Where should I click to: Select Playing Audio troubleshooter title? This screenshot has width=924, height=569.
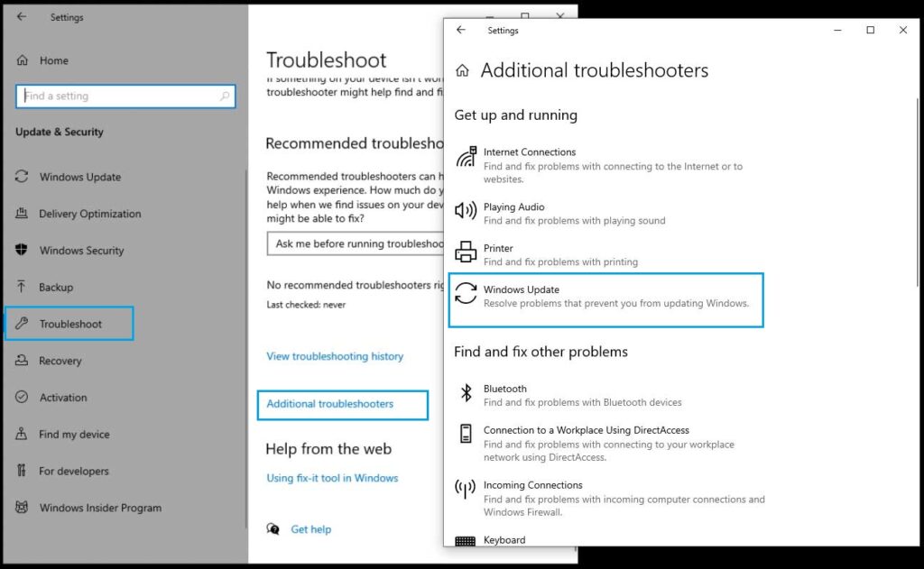(x=513, y=206)
